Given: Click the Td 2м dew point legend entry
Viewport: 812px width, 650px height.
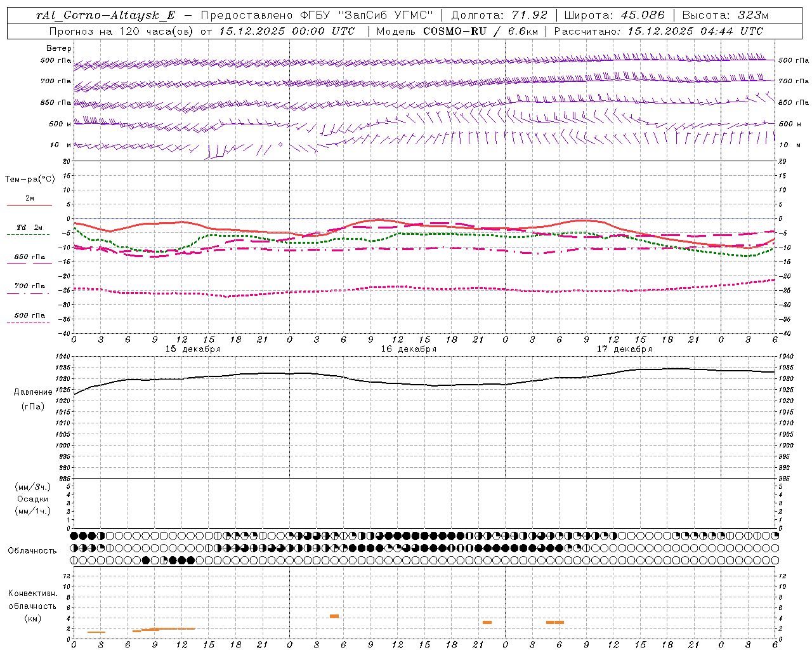Looking at the screenshot, I should 29,229.
